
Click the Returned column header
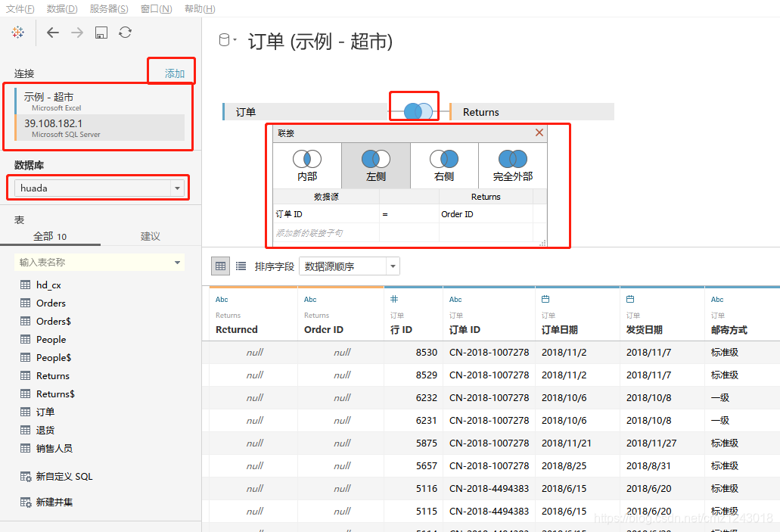237,329
